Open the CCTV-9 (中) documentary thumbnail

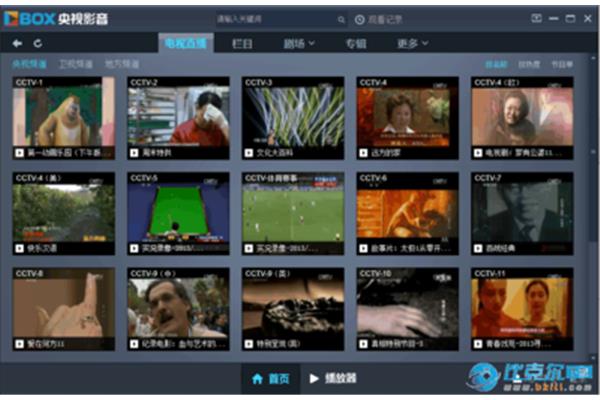tap(178, 309)
